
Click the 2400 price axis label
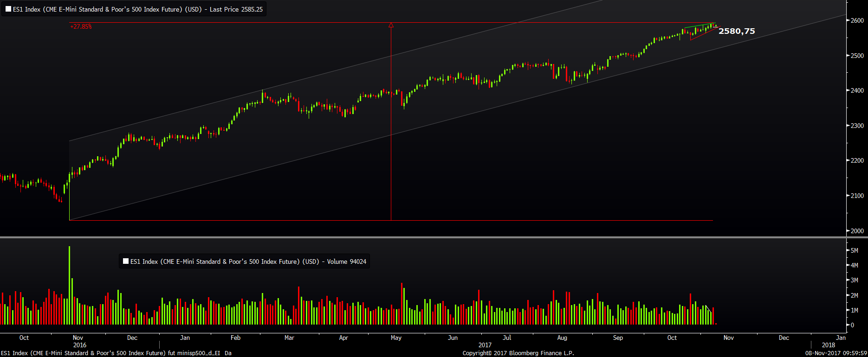pyautogui.click(x=857, y=90)
